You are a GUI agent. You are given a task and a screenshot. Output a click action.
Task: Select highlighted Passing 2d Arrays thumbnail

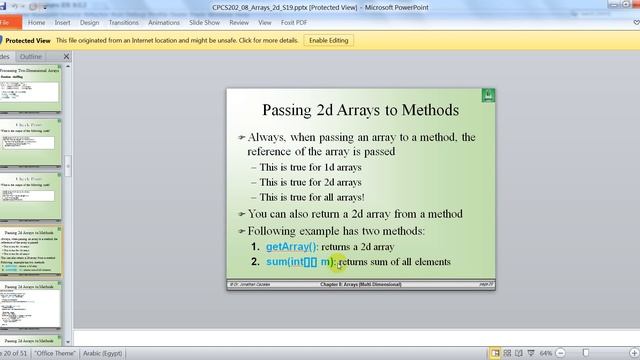(30, 251)
